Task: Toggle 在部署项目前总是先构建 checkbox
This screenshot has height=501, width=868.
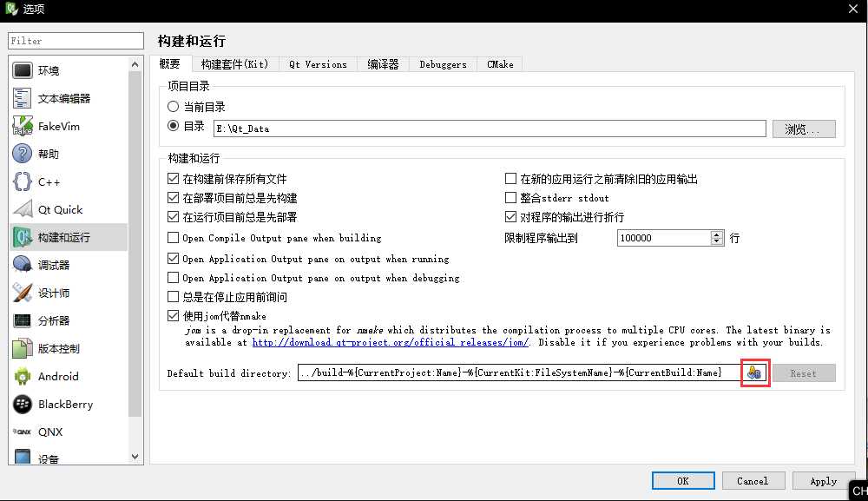Action: tap(174, 198)
